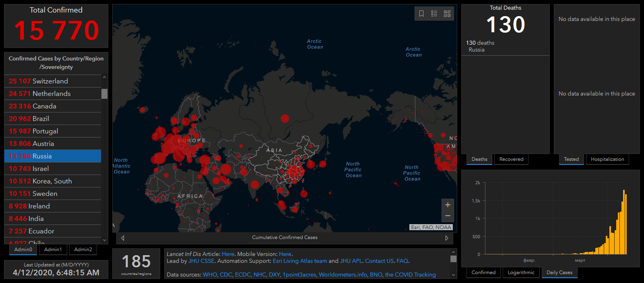Deselect the highlighted Russia row
644x283 pixels.
(53, 156)
